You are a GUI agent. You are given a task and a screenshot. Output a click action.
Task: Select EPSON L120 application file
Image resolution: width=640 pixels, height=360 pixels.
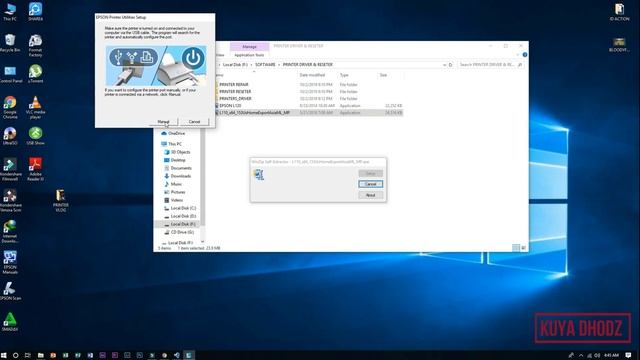click(230, 105)
